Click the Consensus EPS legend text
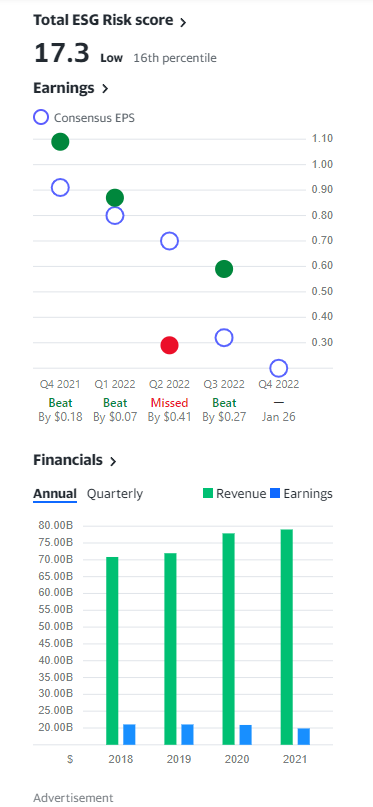The width and height of the screenshot is (373, 807). coord(94,118)
